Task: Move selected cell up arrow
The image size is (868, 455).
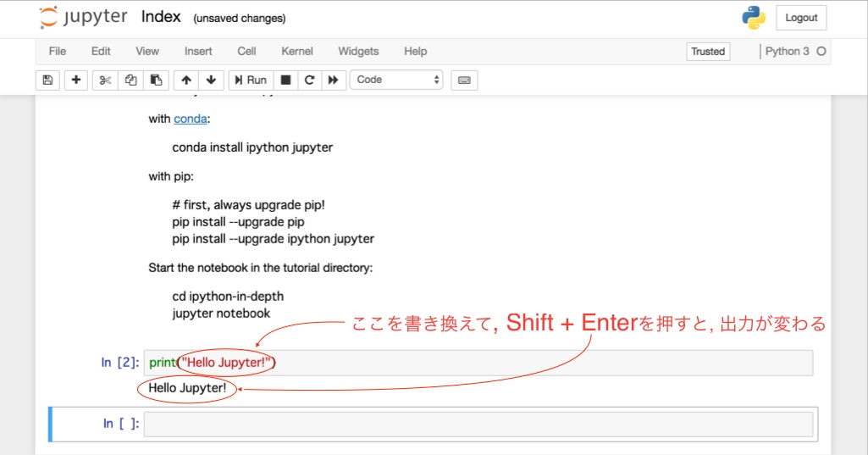Action: coord(186,80)
